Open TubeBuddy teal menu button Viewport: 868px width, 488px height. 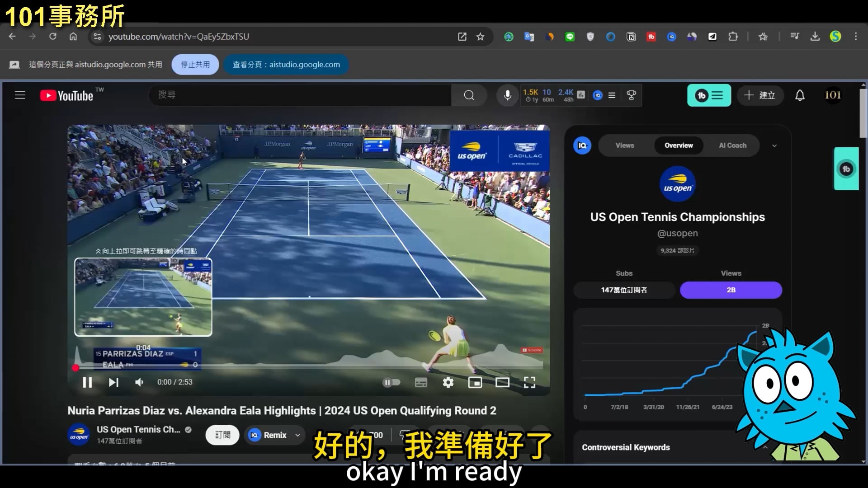(709, 95)
